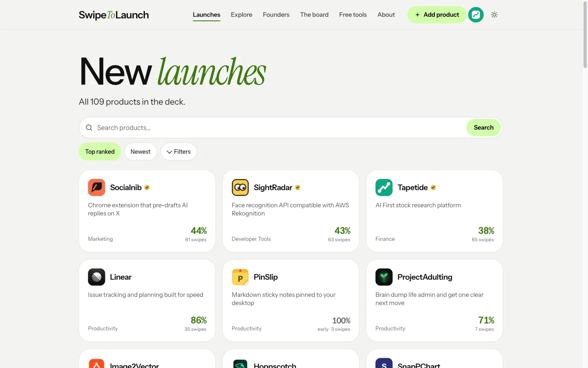Click the verified badge beside Tapetide
This screenshot has height=368, width=588.
point(433,188)
